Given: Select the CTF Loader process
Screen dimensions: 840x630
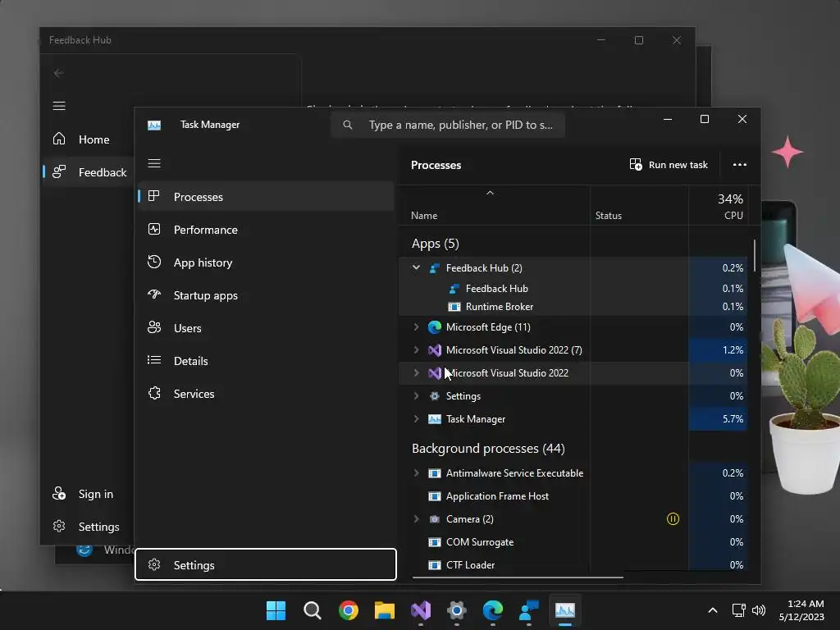Looking at the screenshot, I should (x=573, y=564).
